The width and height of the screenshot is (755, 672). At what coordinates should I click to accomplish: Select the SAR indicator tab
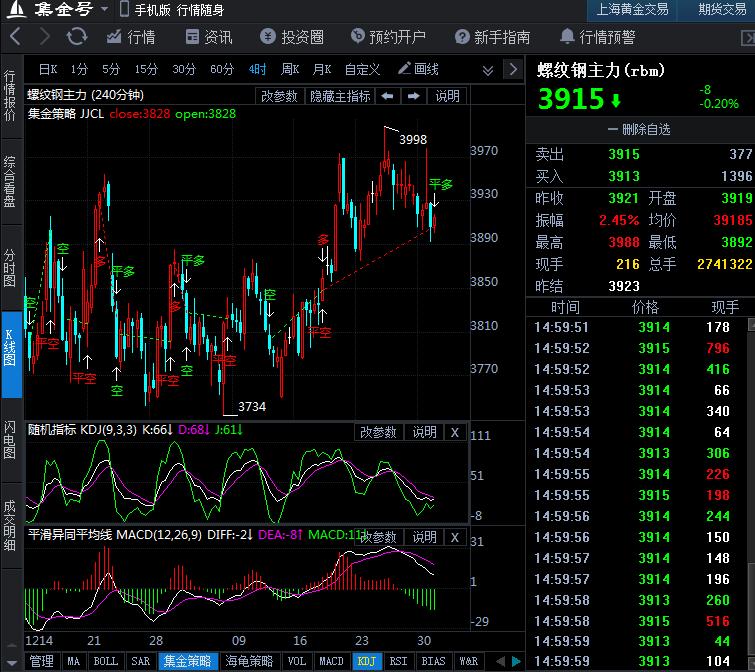tap(141, 661)
